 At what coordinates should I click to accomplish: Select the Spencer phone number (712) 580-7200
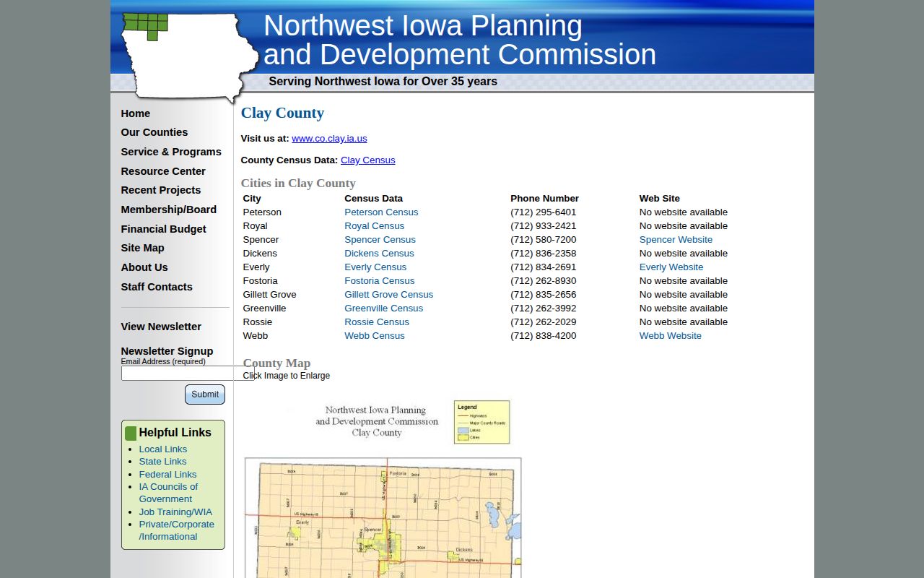(x=544, y=240)
